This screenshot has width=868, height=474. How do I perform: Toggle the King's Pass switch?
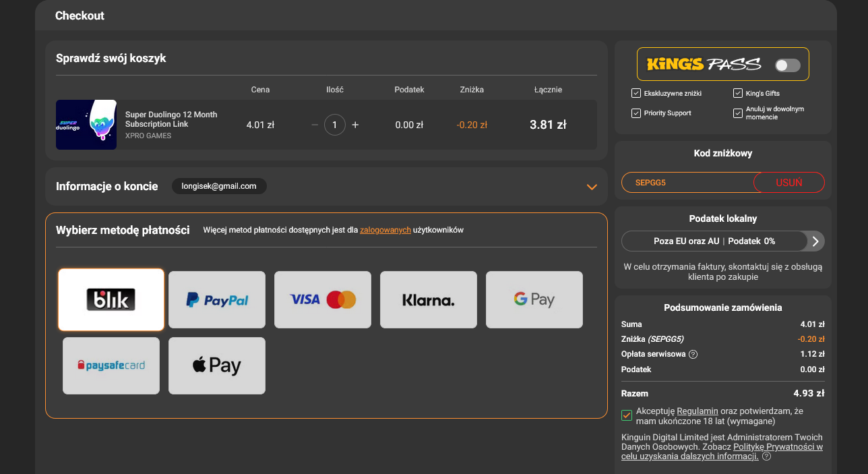coord(787,65)
